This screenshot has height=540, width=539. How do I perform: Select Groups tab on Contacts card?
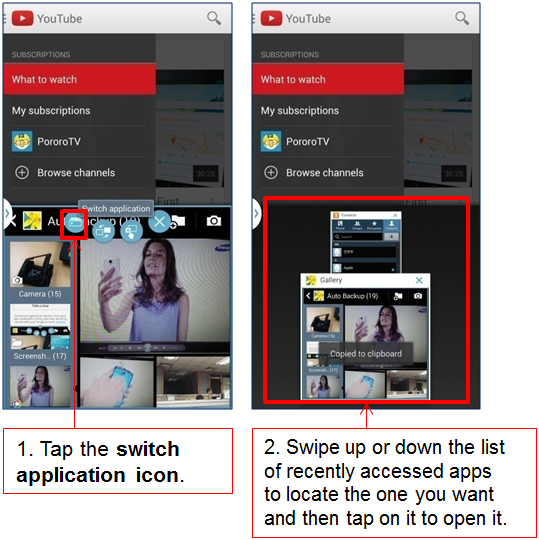pyautogui.click(x=357, y=226)
